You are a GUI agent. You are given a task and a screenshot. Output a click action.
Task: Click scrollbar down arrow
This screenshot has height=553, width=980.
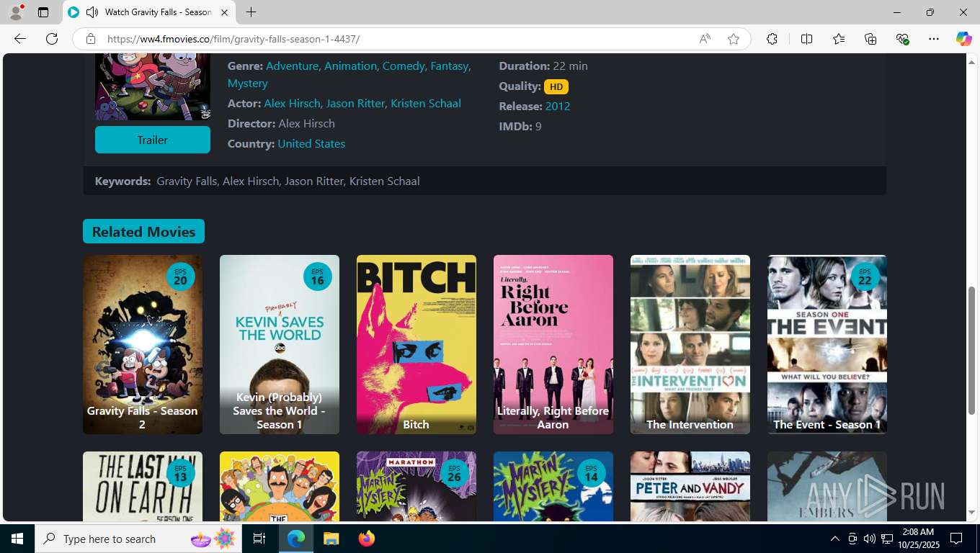[972, 512]
